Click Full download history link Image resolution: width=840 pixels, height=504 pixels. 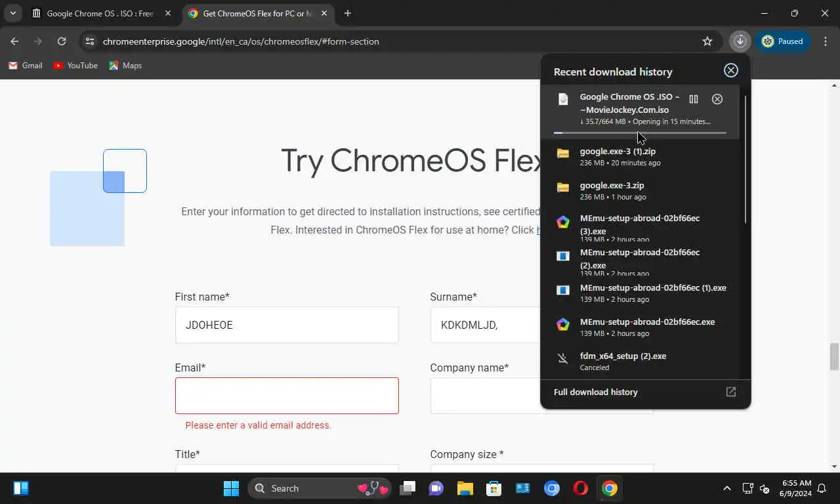point(596,392)
